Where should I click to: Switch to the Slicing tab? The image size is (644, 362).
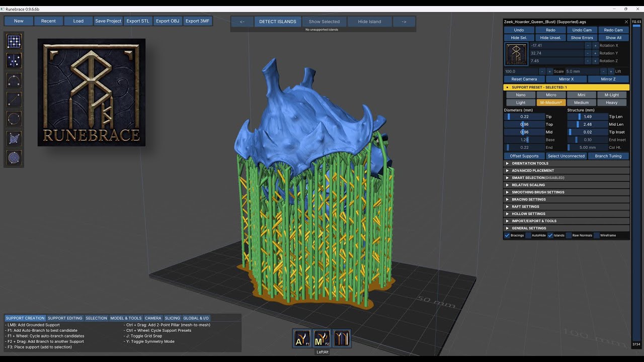172,318
